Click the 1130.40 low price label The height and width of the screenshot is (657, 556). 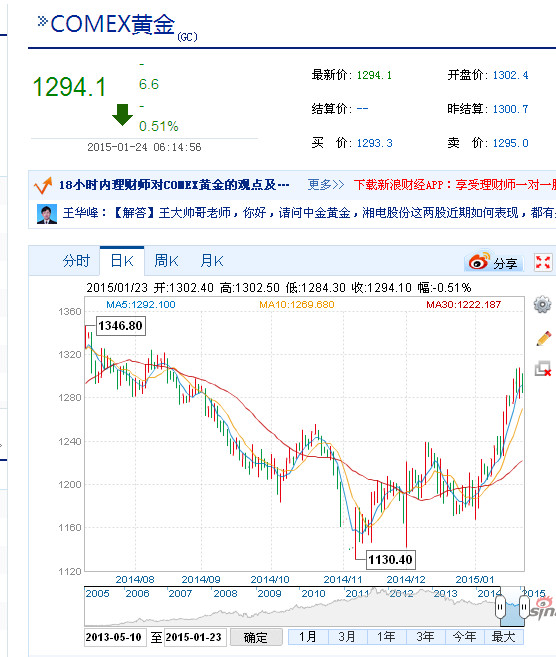click(390, 560)
